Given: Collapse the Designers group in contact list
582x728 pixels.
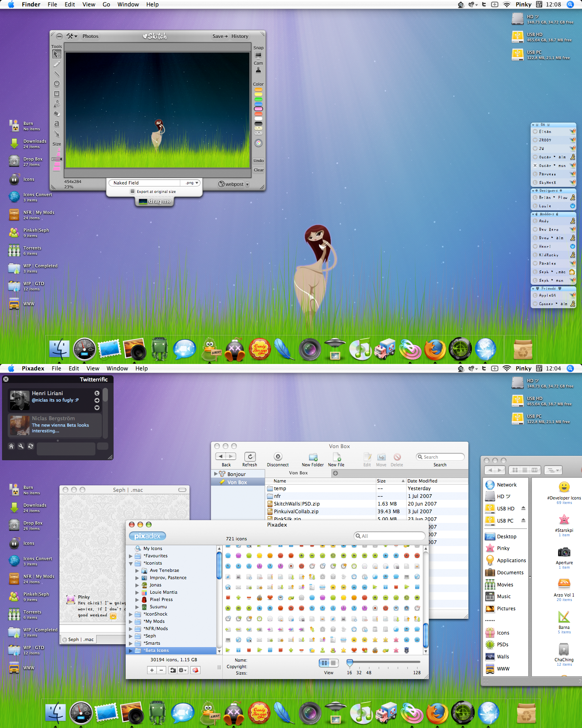Looking at the screenshot, I should (x=533, y=191).
